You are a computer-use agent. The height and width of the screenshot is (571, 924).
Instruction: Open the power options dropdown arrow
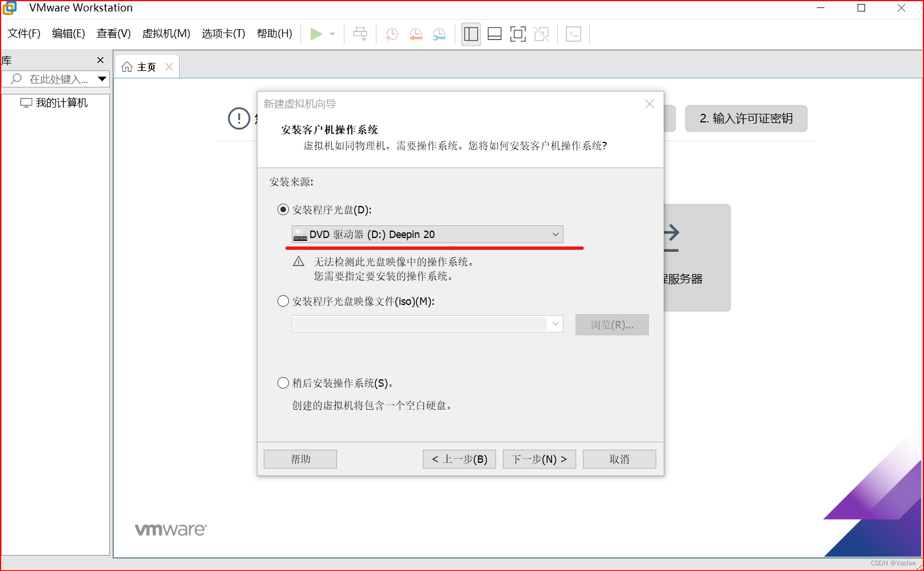tap(332, 34)
